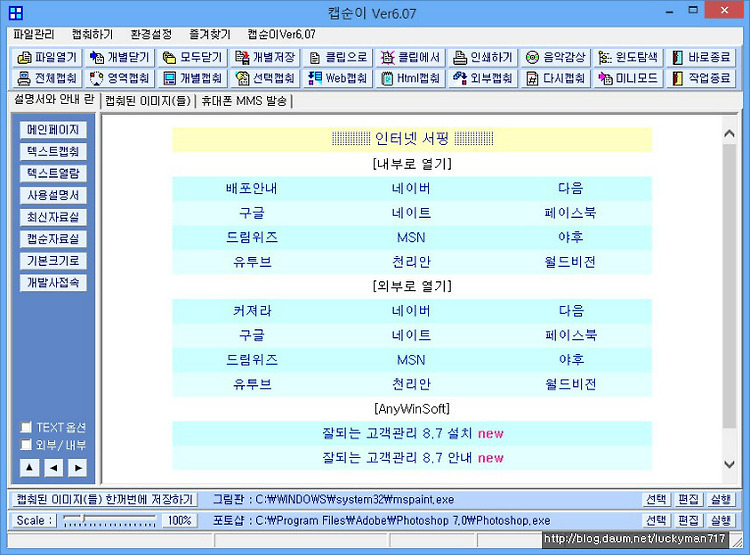Click 캡춰된 이미지(들) 한꺼번에 저장하기 button

click(x=104, y=500)
